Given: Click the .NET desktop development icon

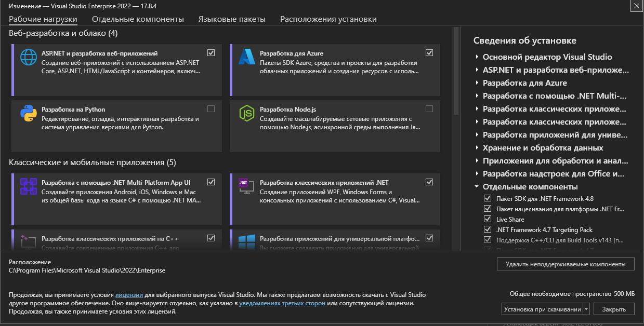Looking at the screenshot, I should (246, 186).
